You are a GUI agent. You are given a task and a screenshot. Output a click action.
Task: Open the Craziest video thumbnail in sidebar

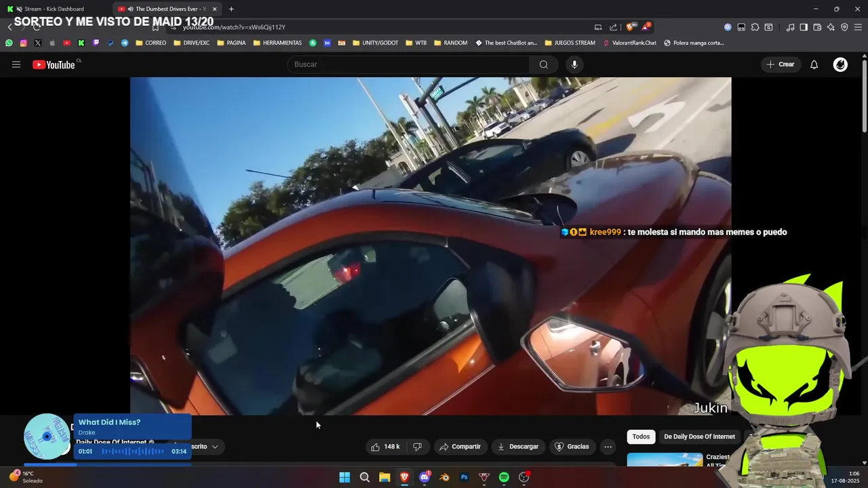point(665,460)
